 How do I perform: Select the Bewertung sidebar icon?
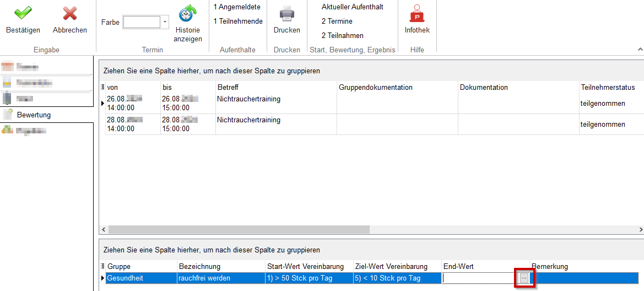(8, 115)
